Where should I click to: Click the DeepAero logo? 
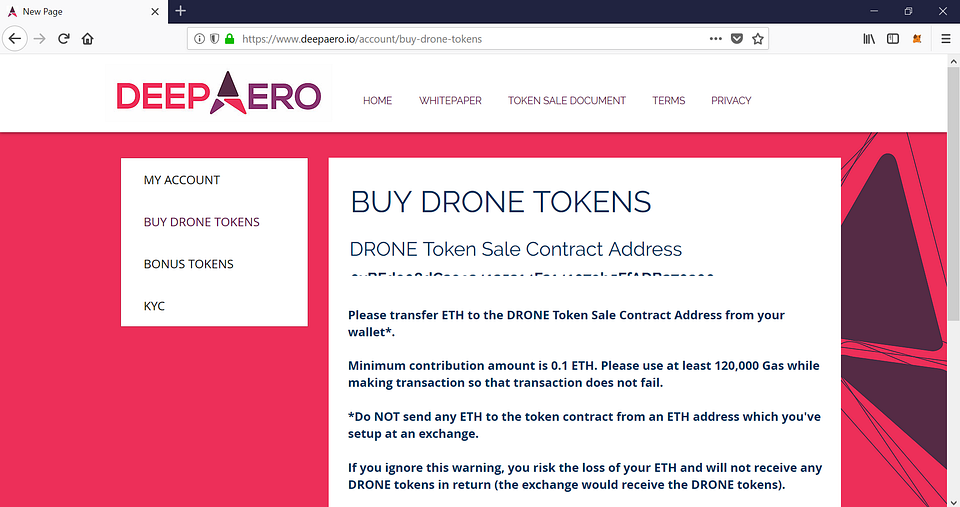[x=219, y=93]
